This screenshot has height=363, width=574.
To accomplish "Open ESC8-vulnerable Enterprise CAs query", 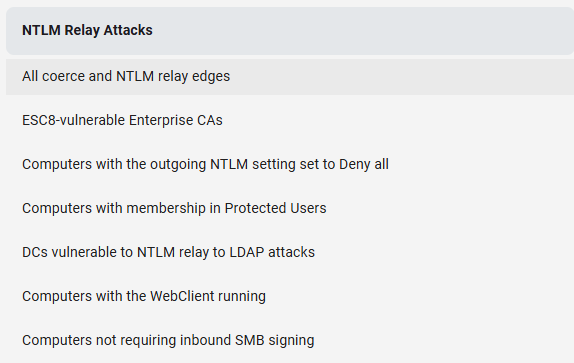I will [290, 120].
